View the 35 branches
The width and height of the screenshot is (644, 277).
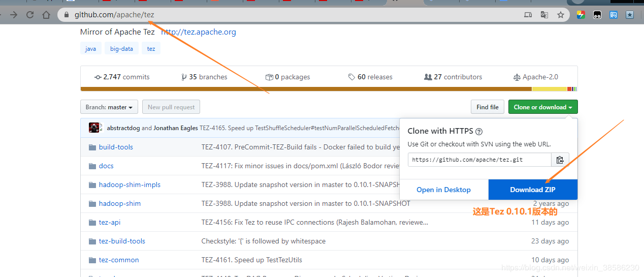pos(204,77)
